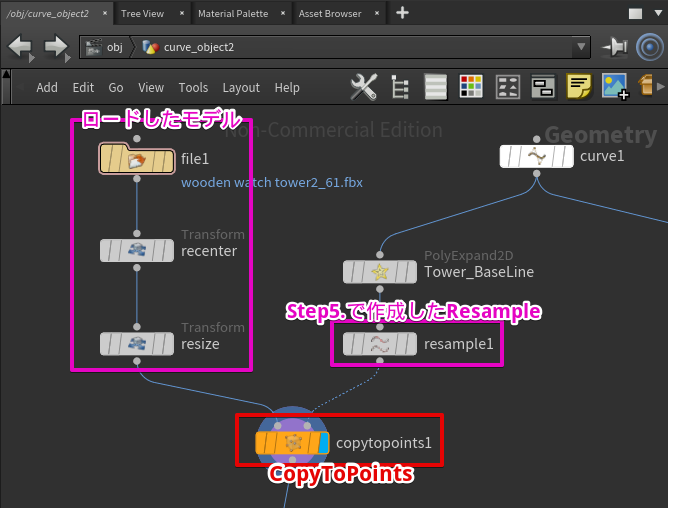Select the Tower_BaseLine PolyExpand2D node

pos(380,272)
